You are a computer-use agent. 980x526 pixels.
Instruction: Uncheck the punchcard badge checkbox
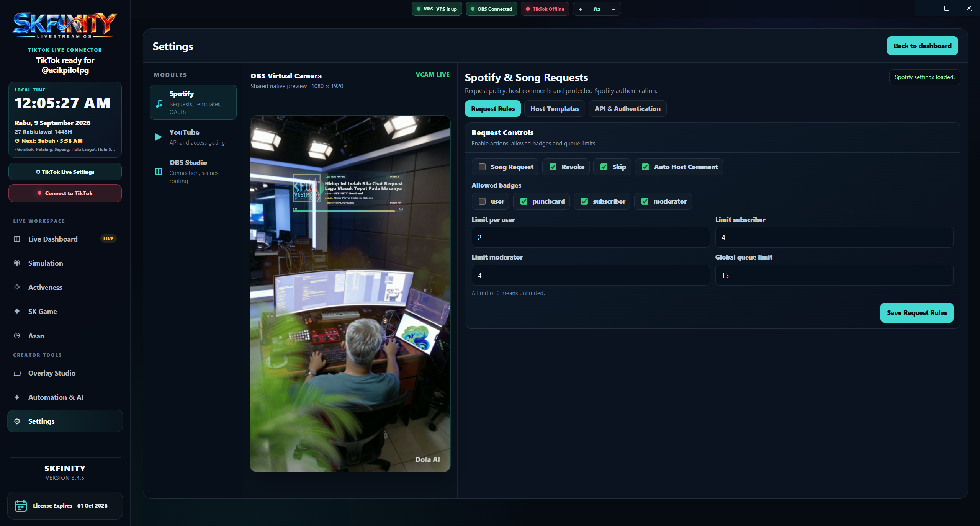(x=524, y=201)
